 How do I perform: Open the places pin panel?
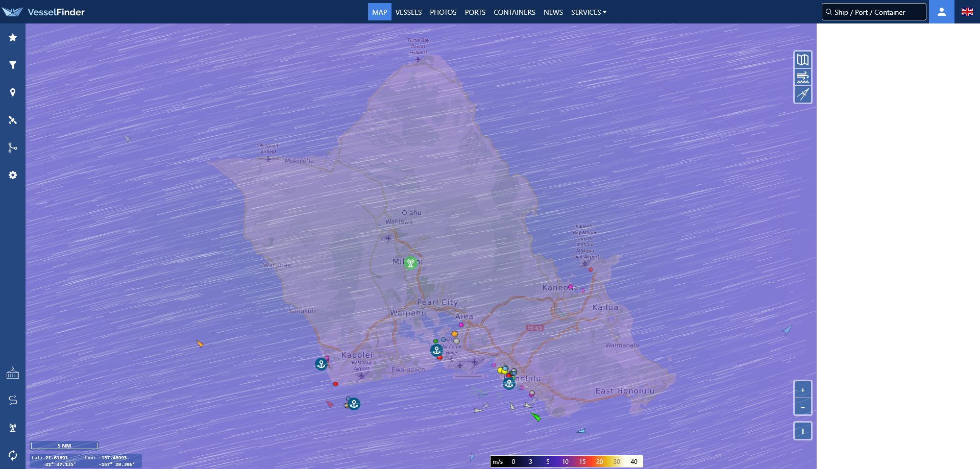click(x=13, y=92)
